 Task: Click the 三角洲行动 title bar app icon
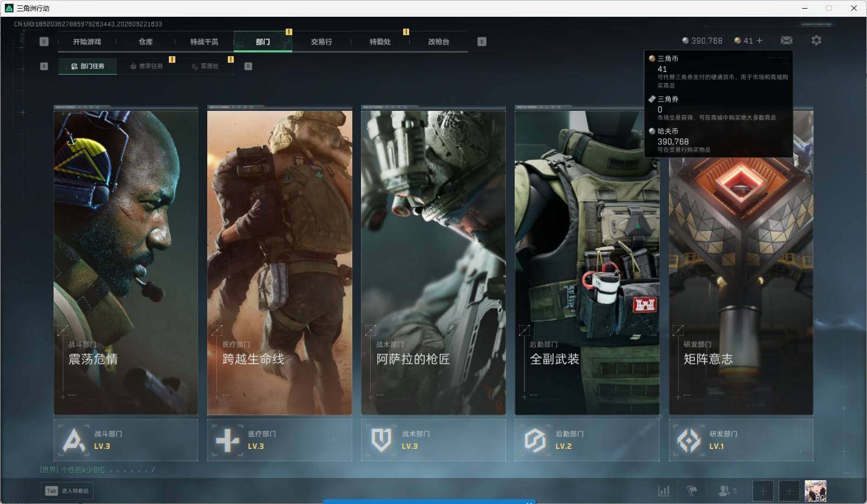pos(9,8)
